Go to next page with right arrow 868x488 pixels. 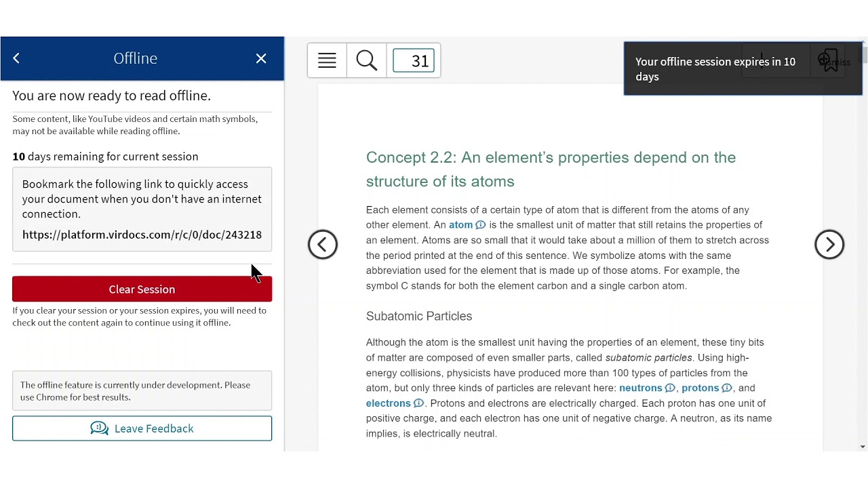pos(829,245)
